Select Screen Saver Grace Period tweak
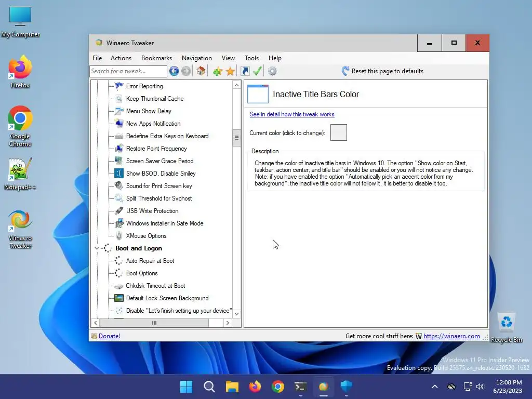Viewport: 532px width, 399px height. [160, 161]
